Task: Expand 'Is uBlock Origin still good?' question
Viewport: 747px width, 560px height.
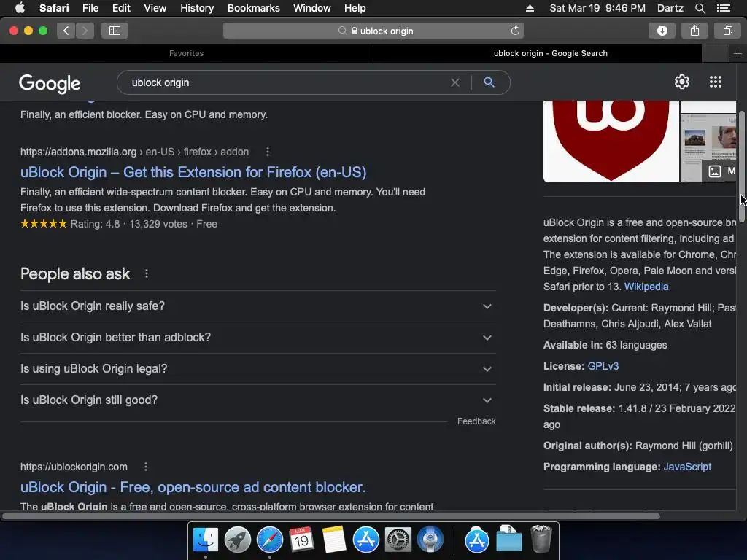Action: coord(258,400)
